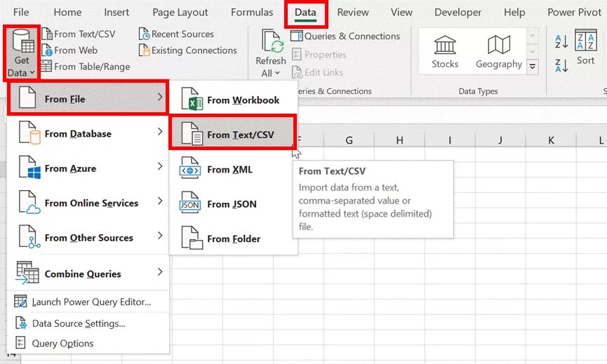Open Data Source Settings
The image size is (607, 364).
coord(88,323)
